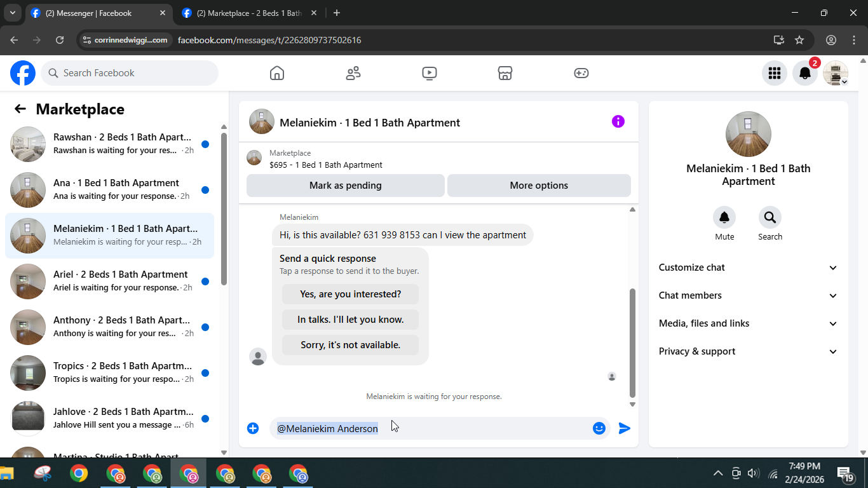Open the Notifications bell with badge
868x488 pixels.
pos(805,73)
